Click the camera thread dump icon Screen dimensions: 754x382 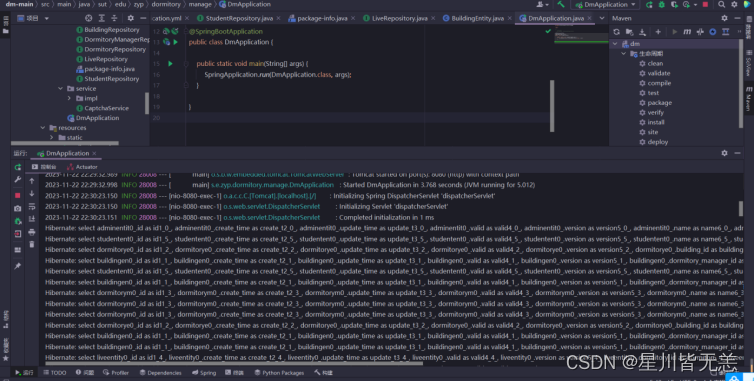(x=17, y=208)
